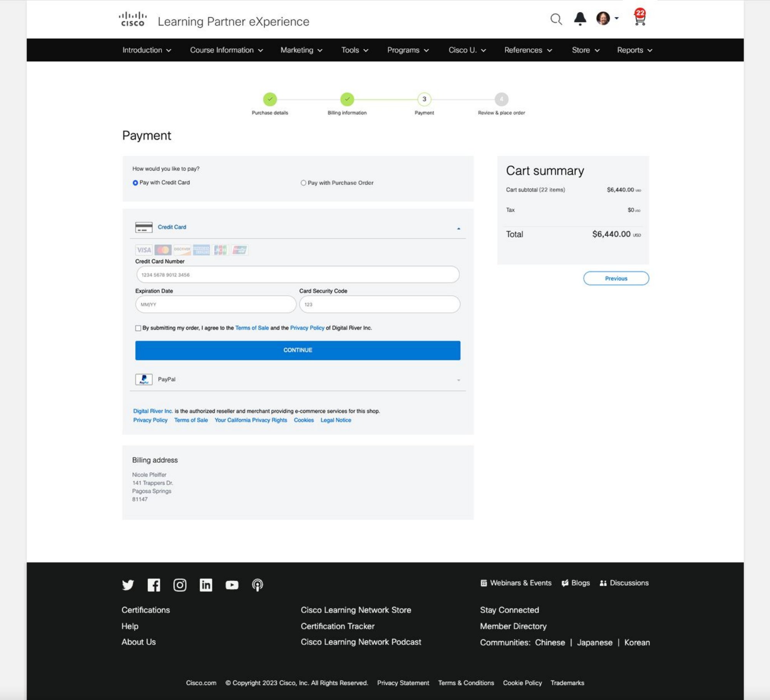
Task: Collapse the Credit Card section arrow
Action: (458, 228)
